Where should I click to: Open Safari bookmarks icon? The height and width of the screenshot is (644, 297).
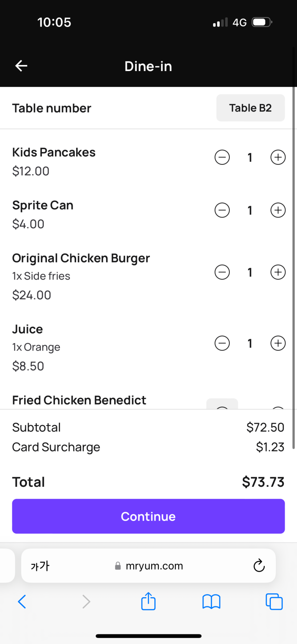click(x=211, y=602)
